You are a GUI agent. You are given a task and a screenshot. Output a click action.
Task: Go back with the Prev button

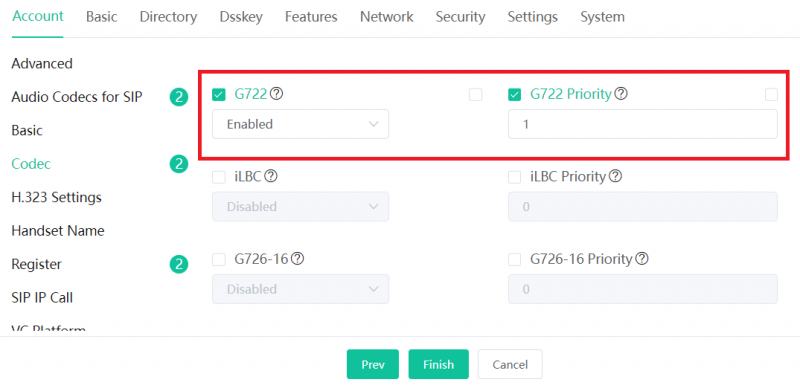click(372, 364)
